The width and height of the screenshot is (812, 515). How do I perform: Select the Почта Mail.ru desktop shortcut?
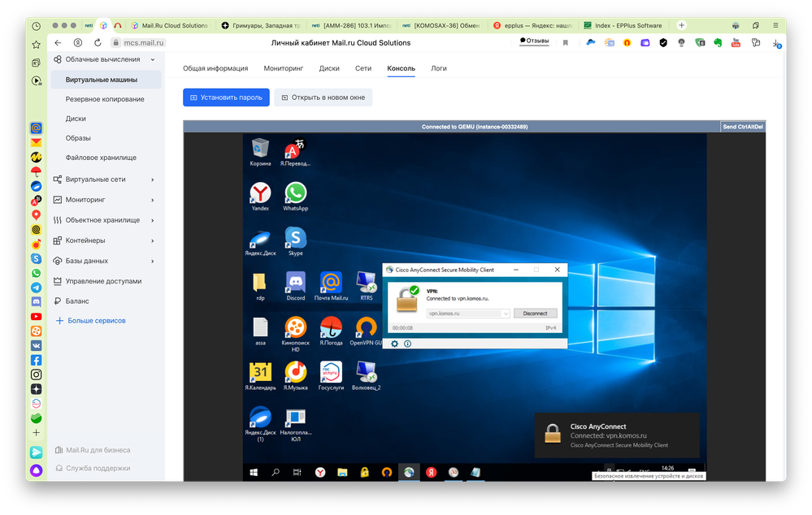(331, 286)
